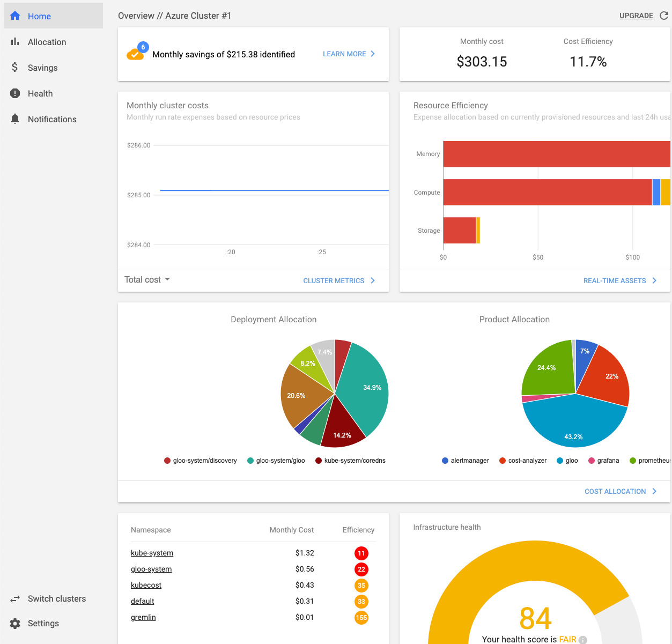This screenshot has height=644, width=672.
Task: Select the Health navigation entry
Action: tap(40, 93)
